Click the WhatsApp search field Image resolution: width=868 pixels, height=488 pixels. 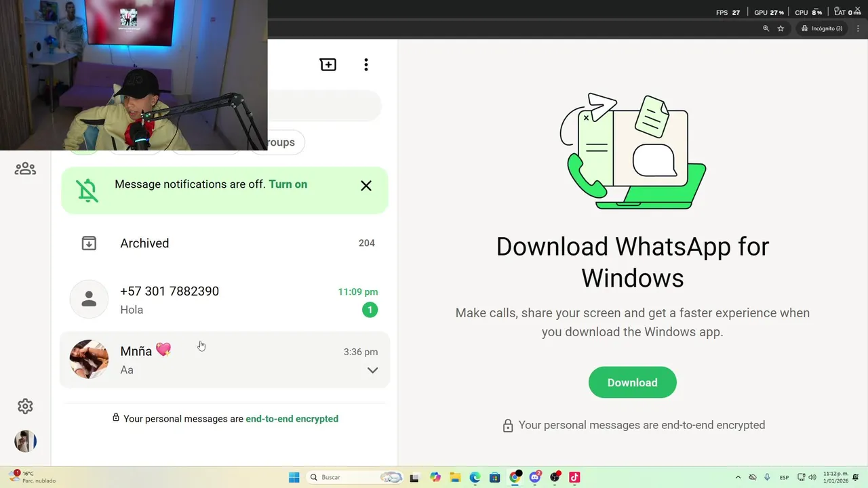324,106
